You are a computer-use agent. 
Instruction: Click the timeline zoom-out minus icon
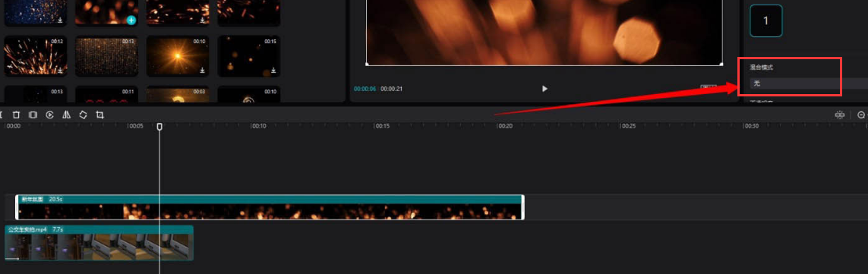pos(861,115)
